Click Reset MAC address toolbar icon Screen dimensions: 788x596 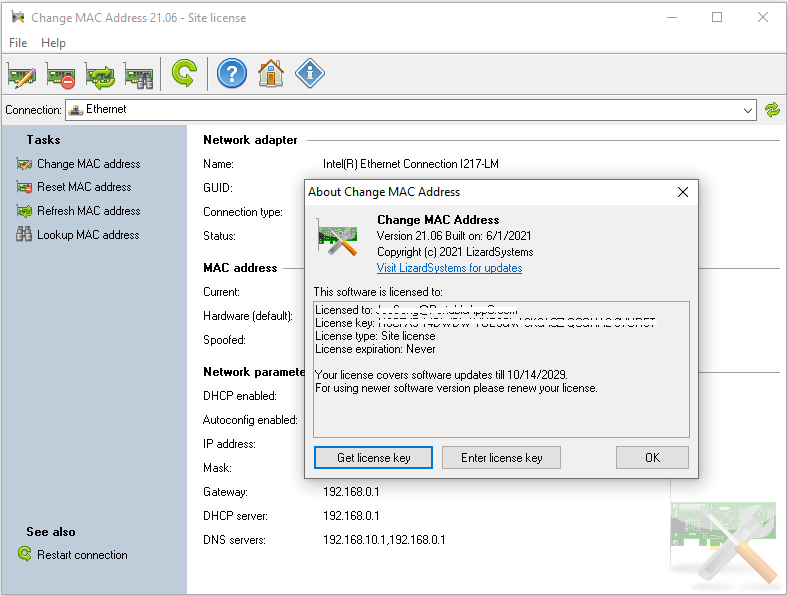(60, 75)
